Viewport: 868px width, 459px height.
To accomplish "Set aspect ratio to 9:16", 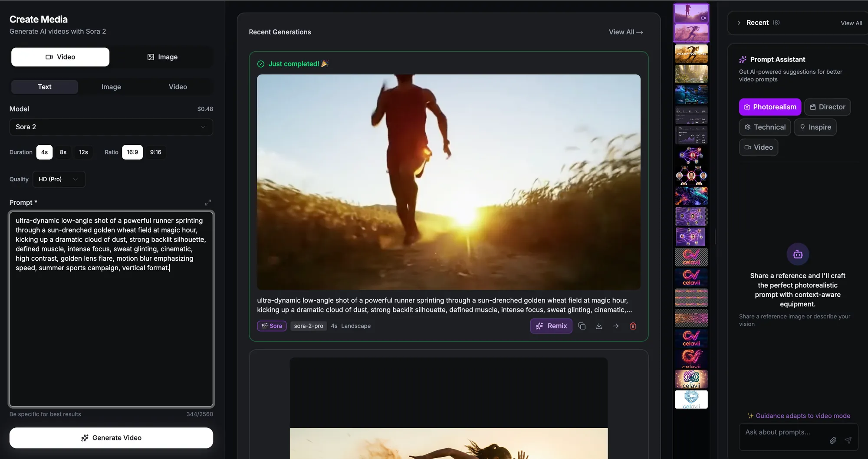I will point(155,152).
